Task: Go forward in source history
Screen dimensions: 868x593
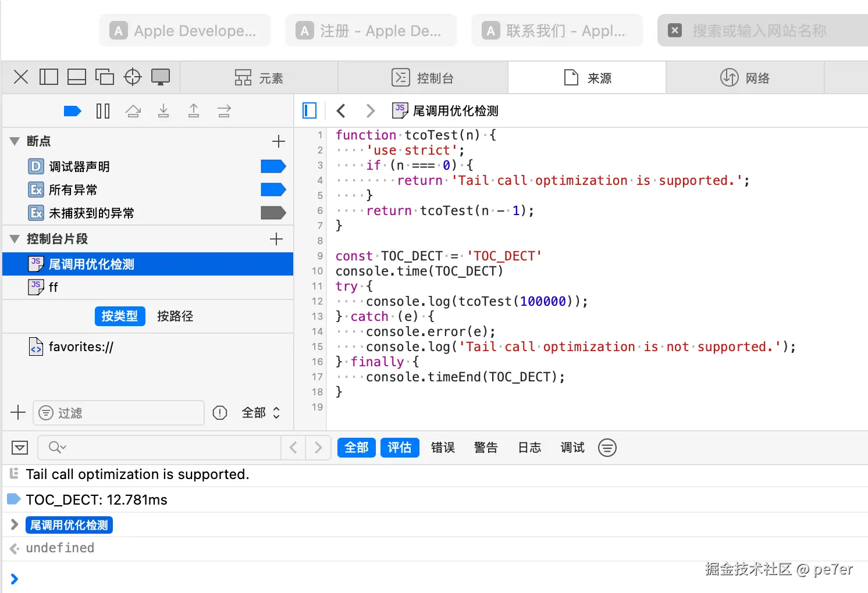Action: tap(370, 110)
